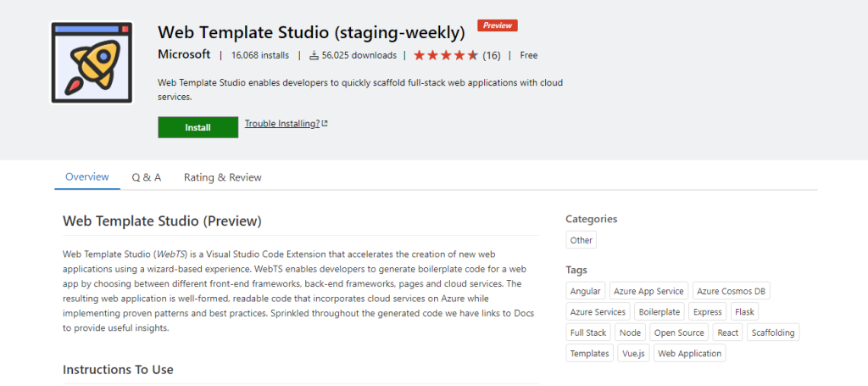Image resolution: width=868 pixels, height=386 pixels.
Task: Select the Open Source tag
Action: coord(679,333)
